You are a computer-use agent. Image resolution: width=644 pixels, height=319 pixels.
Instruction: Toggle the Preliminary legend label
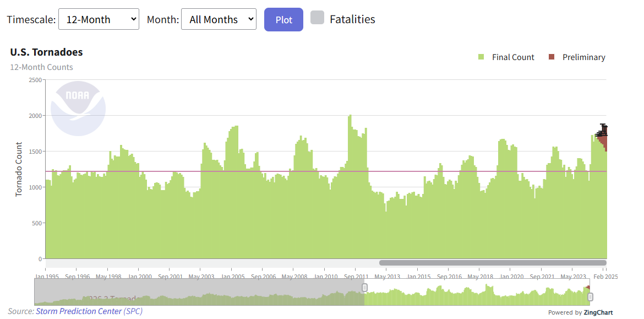(x=583, y=57)
